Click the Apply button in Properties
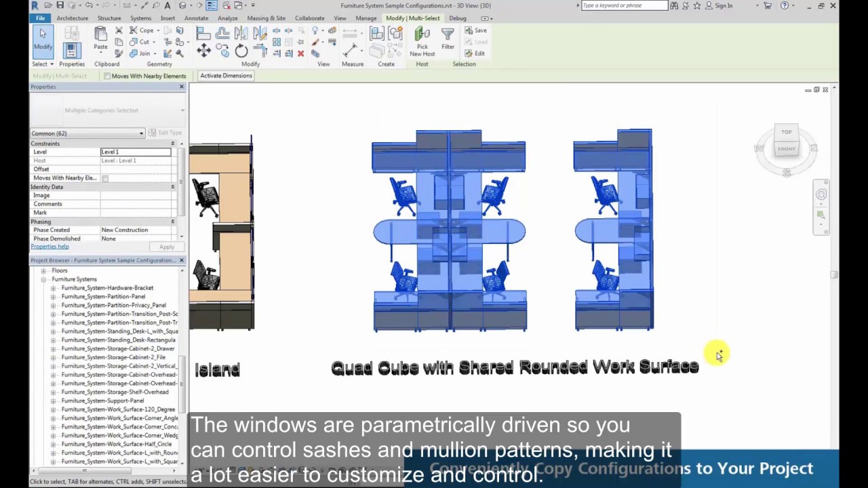 tap(167, 247)
